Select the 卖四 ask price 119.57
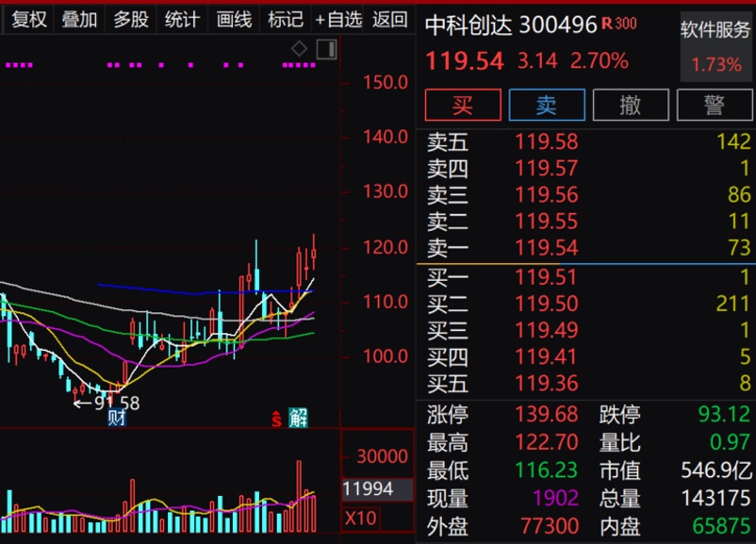The width and height of the screenshot is (756, 544). click(x=547, y=169)
